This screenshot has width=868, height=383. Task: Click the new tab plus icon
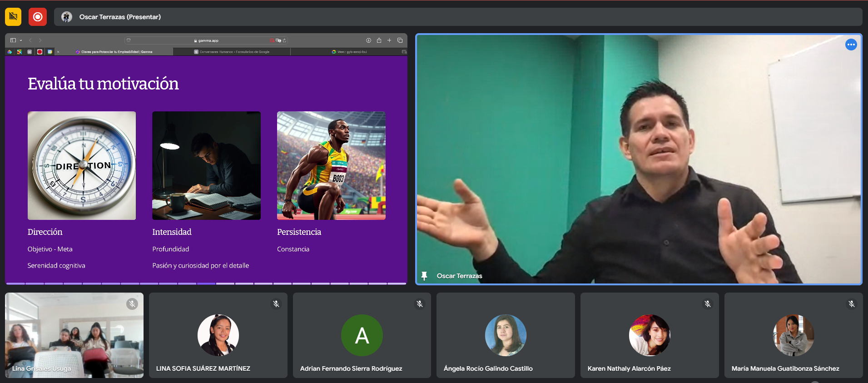389,40
